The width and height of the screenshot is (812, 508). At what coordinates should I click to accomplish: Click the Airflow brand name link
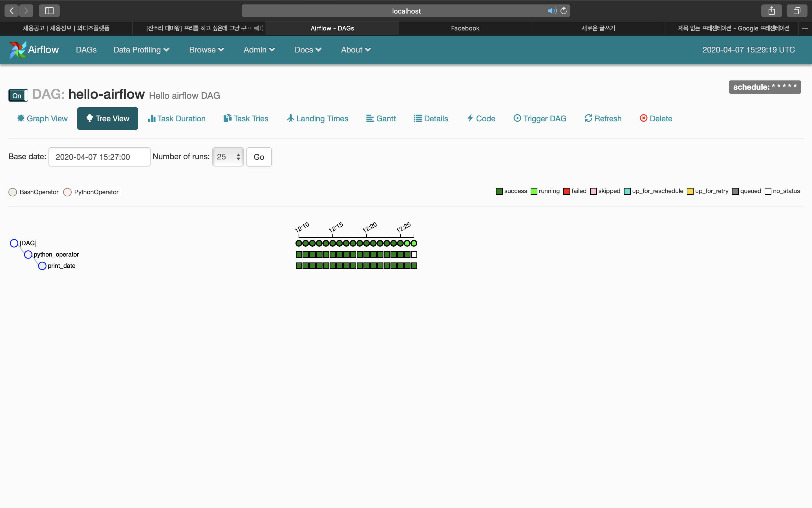(43, 50)
